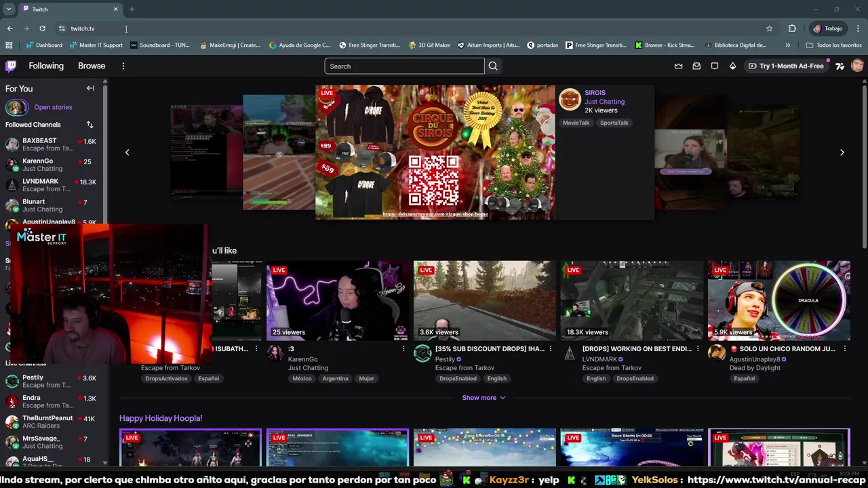The image size is (868, 488).
Task: Expand the Show more streams link
Action: click(484, 398)
